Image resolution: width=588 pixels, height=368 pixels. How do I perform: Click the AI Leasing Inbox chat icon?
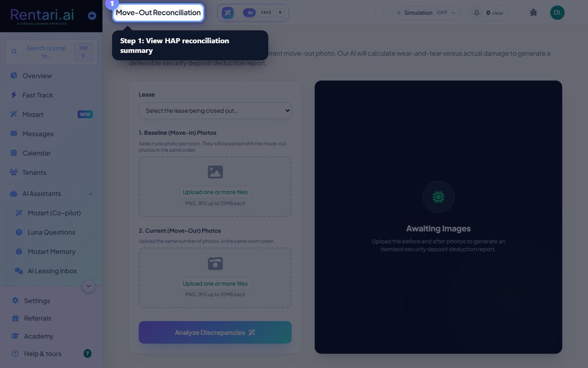click(x=19, y=271)
